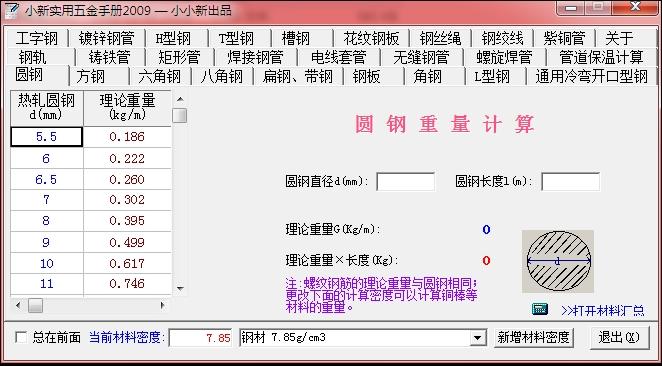Click the app icon in title bar
The width and height of the screenshot is (662, 366).
(12, 10)
